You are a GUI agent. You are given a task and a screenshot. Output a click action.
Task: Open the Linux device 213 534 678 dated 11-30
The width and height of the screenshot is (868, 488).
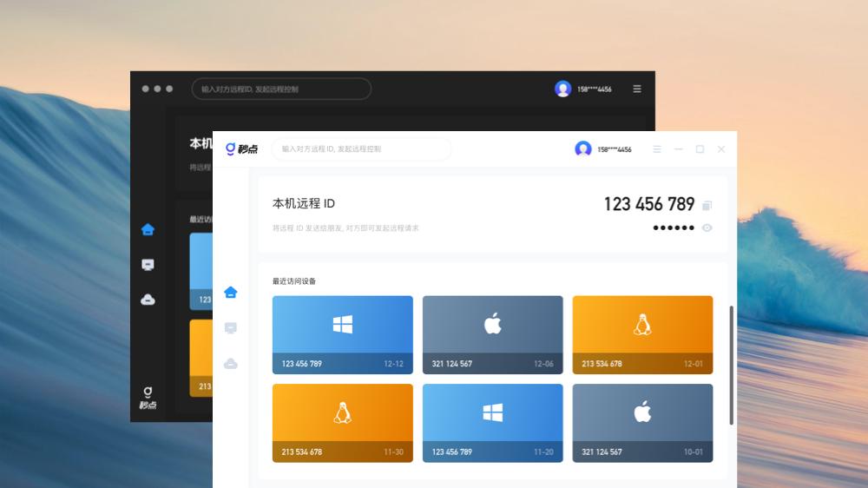pos(343,423)
